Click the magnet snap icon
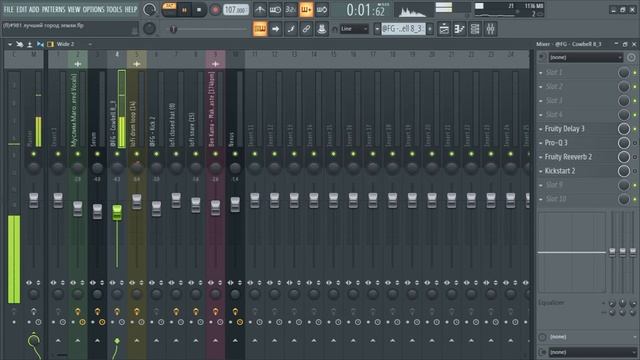The image size is (640, 360). click(335, 29)
